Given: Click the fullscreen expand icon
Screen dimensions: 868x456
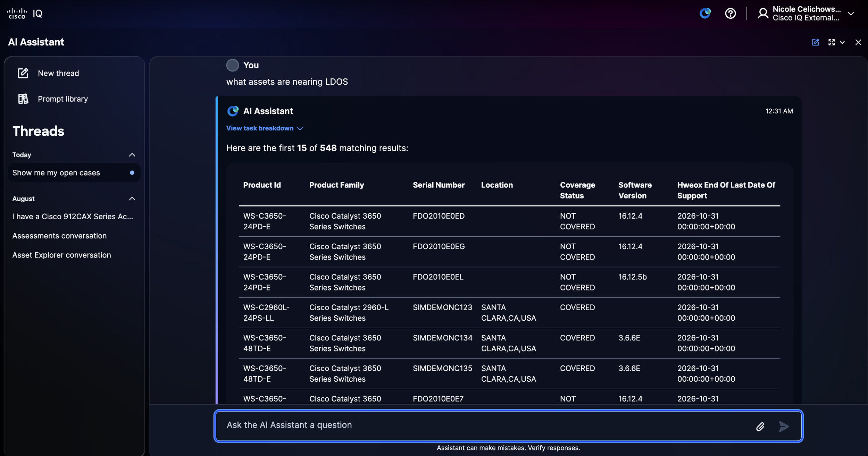Looking at the screenshot, I should coord(832,42).
